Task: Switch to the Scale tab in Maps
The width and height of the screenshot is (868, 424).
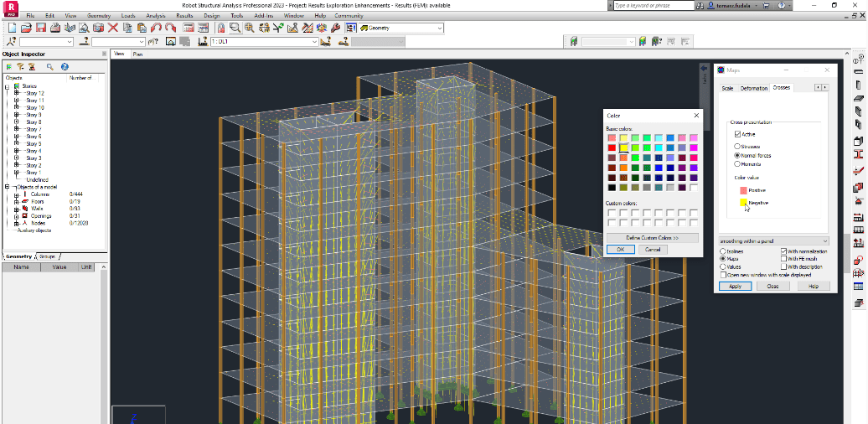Action: 727,88
